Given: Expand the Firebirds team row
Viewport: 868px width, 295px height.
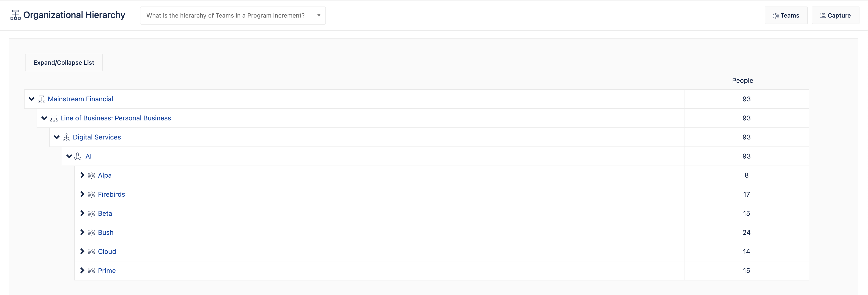Looking at the screenshot, I should pos(82,194).
